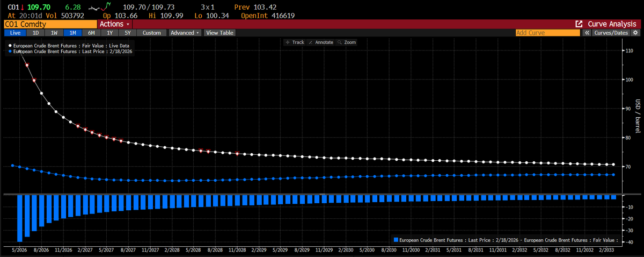This screenshot has width=644, height=257.
Task: Click the Fair Value Live Data legend entry
Action: click(71, 46)
